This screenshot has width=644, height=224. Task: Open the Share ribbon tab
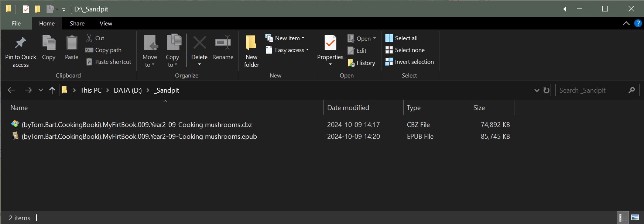point(77,23)
